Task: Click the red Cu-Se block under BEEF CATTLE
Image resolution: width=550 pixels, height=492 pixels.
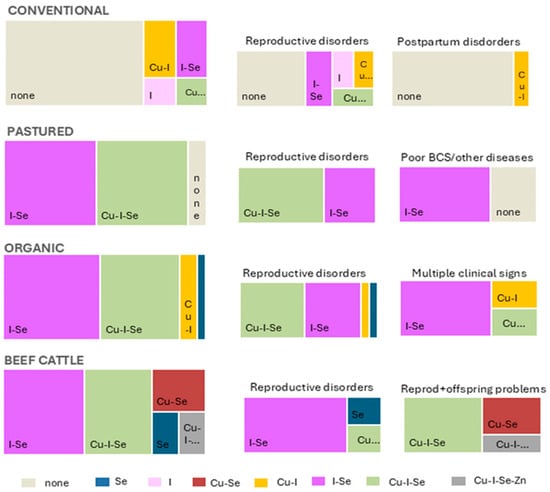Action: tap(179, 390)
